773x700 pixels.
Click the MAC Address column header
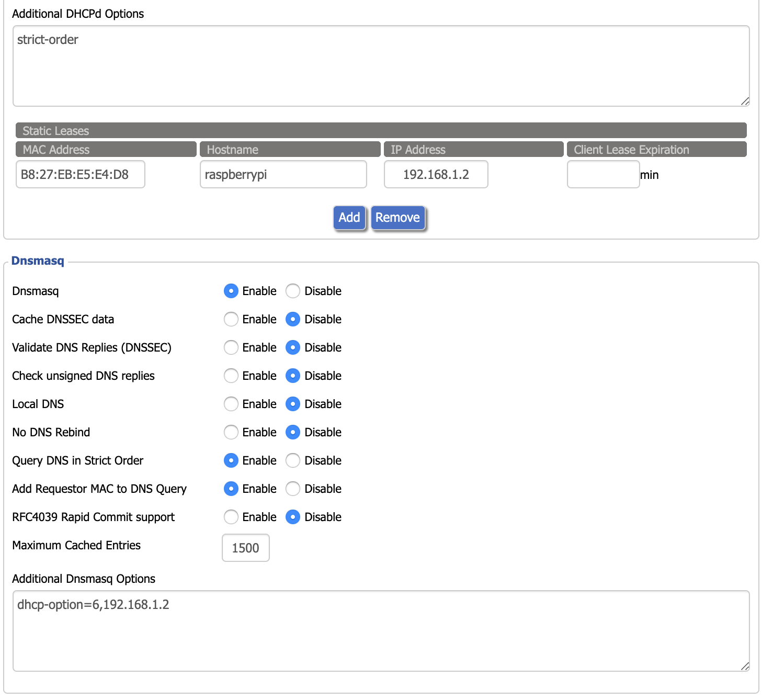[x=106, y=149]
